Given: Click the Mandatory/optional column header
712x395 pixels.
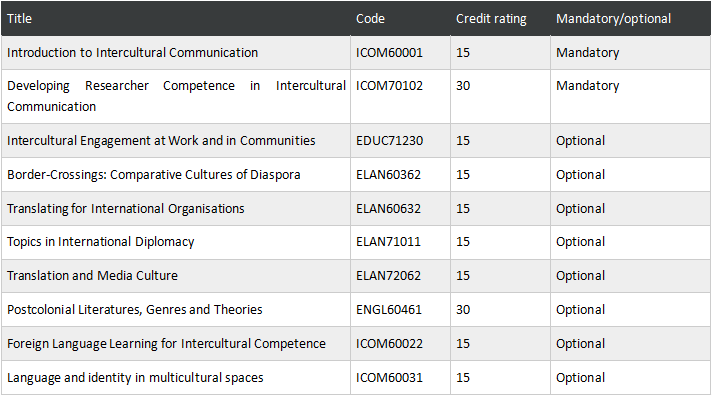Looking at the screenshot, I should tap(613, 19).
